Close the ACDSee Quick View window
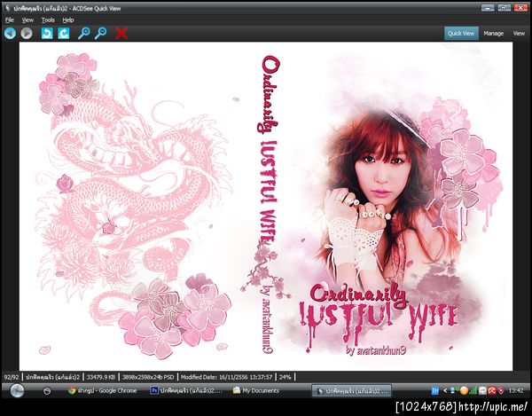 coord(520,8)
